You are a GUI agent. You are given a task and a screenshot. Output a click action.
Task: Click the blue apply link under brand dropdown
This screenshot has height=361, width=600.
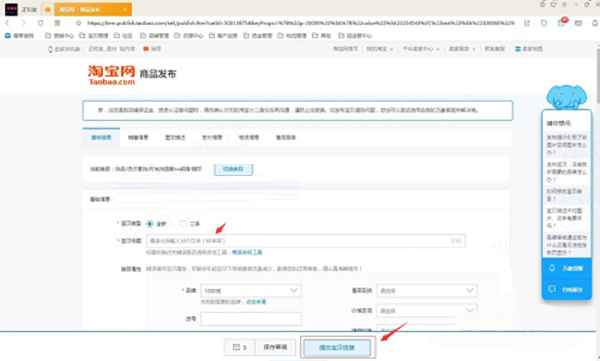coord(256,302)
